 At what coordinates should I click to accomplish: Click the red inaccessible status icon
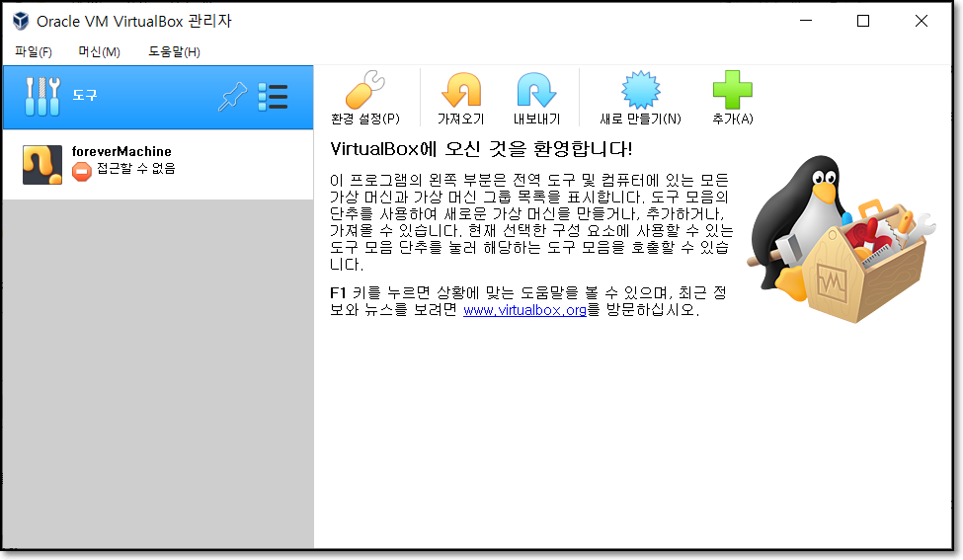82,171
